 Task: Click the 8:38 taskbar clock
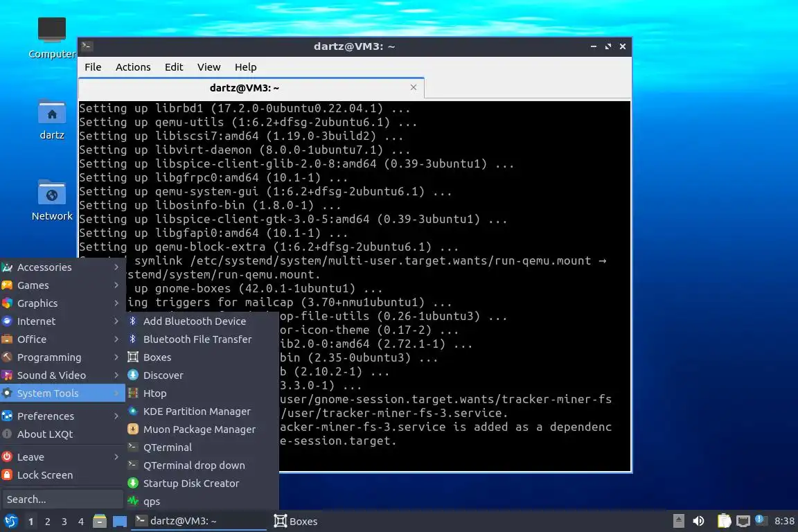[783, 521]
